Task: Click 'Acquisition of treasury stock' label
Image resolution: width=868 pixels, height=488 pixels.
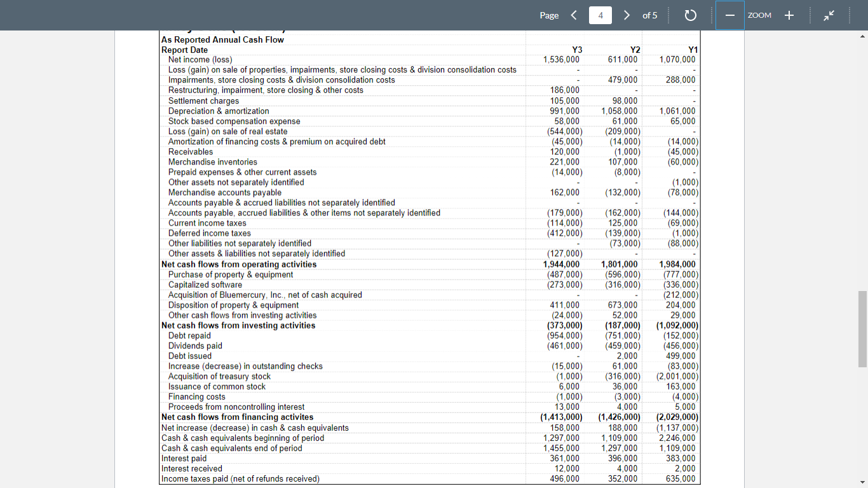Action: [219, 376]
